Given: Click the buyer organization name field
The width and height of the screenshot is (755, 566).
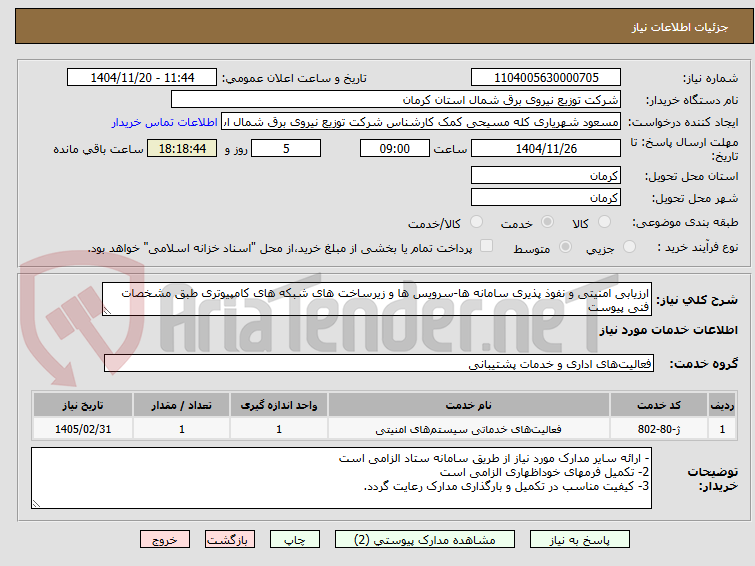Looking at the screenshot, I should point(395,100).
